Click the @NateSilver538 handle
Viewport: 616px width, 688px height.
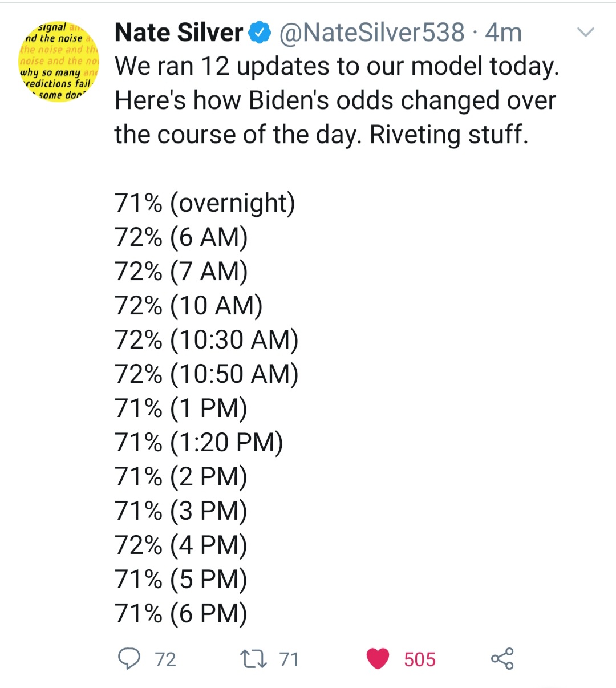[372, 33]
